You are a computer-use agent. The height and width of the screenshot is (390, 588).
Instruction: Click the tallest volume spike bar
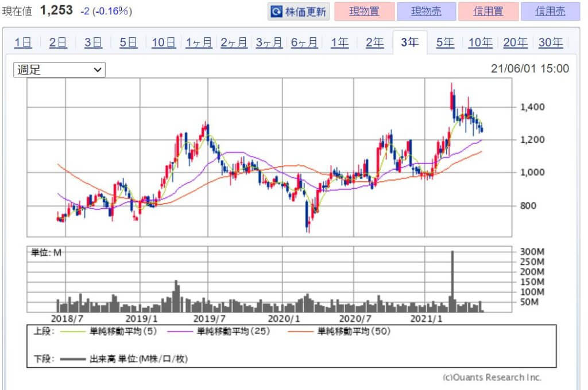click(x=452, y=282)
